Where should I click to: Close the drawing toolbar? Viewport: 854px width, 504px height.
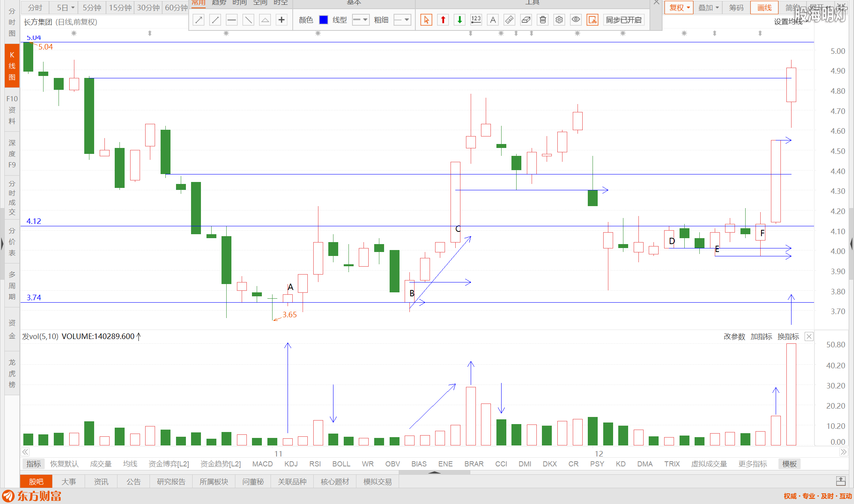[x=656, y=2]
